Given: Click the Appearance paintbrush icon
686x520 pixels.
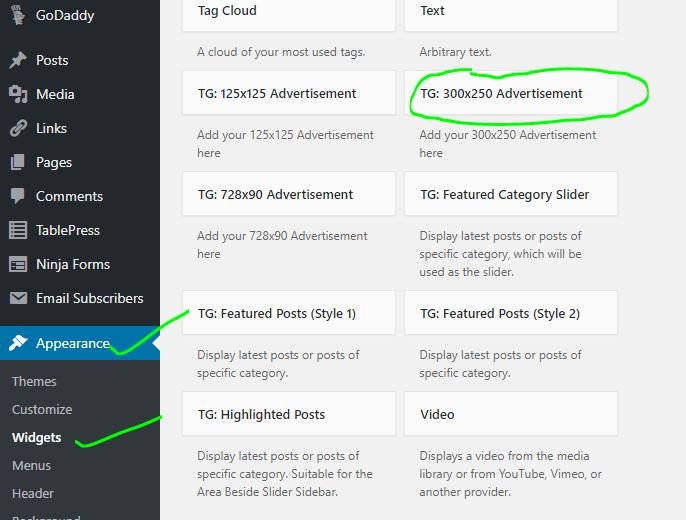Looking at the screenshot, I should point(18,343).
